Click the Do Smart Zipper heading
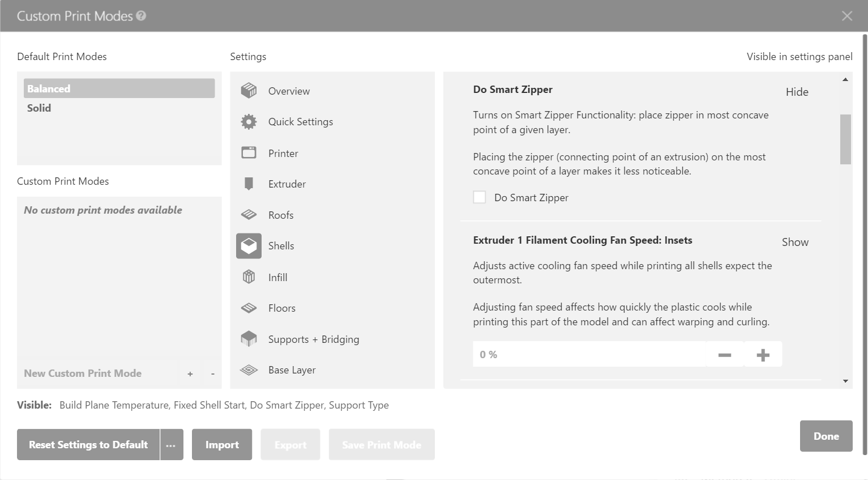Viewport: 868px width, 480px height. pos(513,90)
